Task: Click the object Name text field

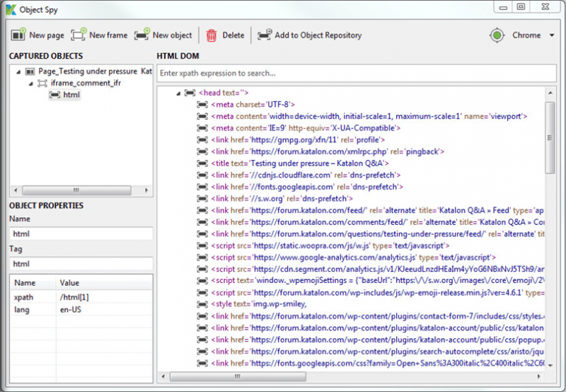Action: tap(79, 234)
